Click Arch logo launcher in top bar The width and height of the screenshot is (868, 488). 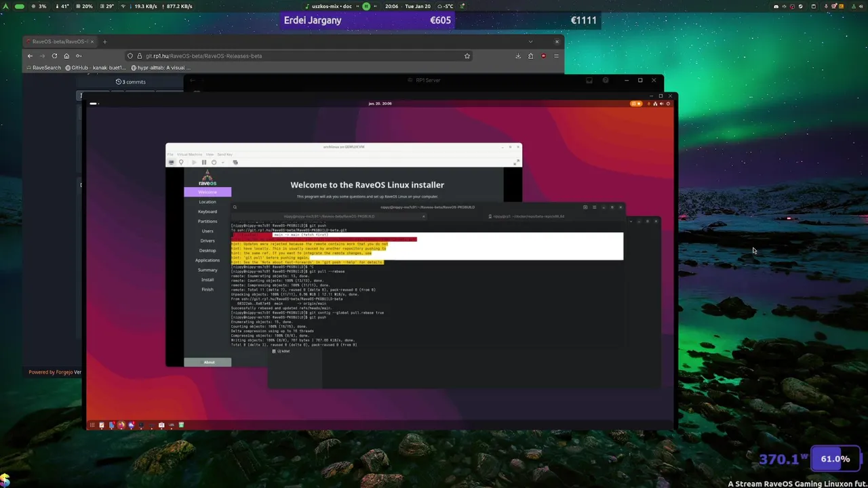click(x=5, y=6)
